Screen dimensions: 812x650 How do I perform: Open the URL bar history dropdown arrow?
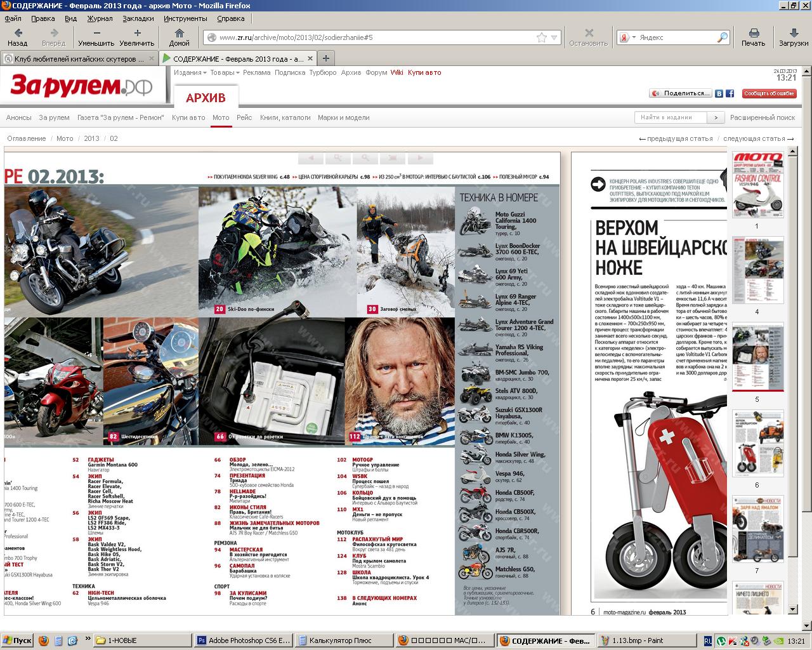coord(554,37)
